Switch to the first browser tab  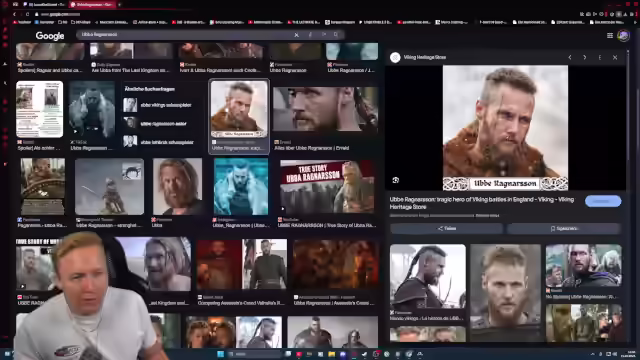[x=44, y=4]
